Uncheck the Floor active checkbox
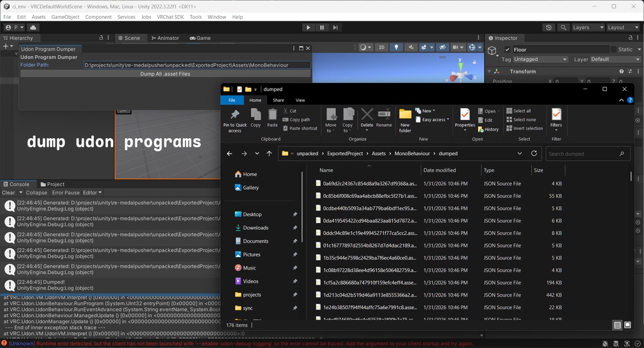 pyautogui.click(x=508, y=50)
